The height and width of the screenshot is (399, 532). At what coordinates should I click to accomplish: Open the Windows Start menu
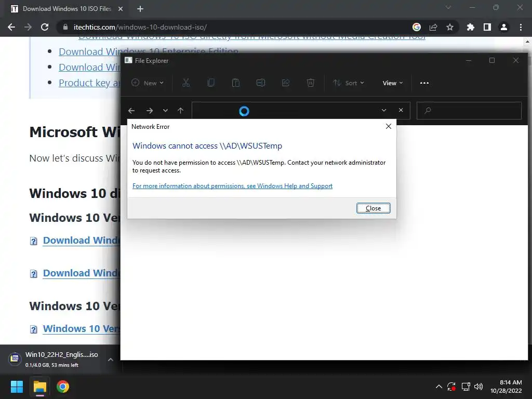tap(17, 387)
